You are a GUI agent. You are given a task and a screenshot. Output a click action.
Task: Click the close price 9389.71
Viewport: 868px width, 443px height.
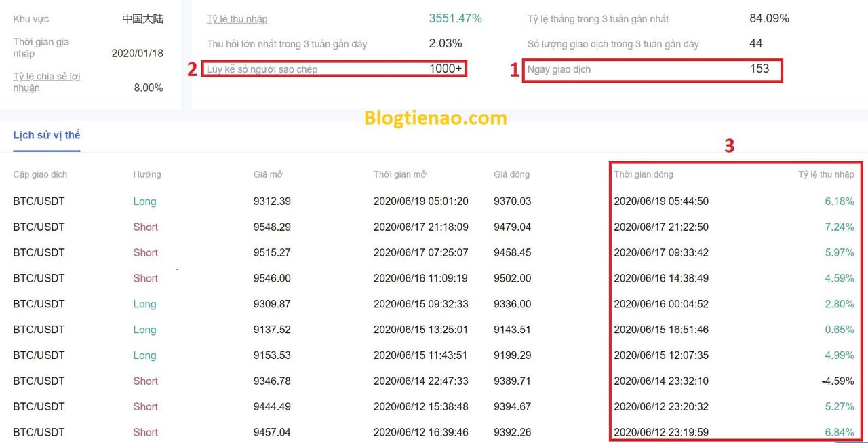[x=513, y=381]
